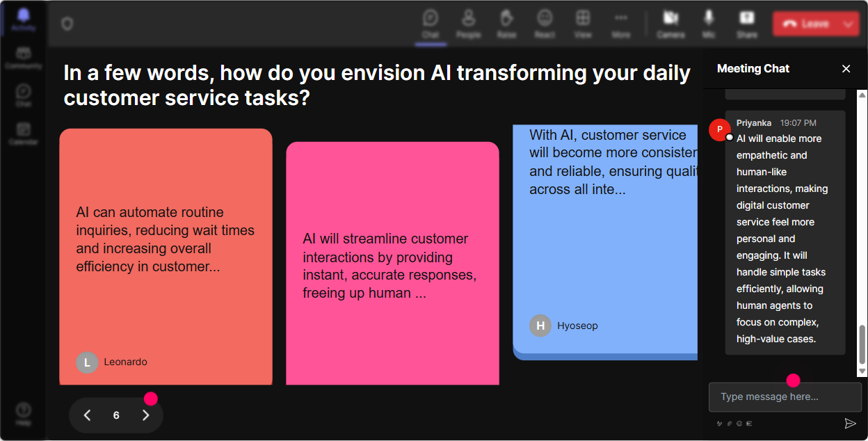The height and width of the screenshot is (441, 868).
Task: Select the pink 'AI will streamline' response card
Action: [x=392, y=264]
